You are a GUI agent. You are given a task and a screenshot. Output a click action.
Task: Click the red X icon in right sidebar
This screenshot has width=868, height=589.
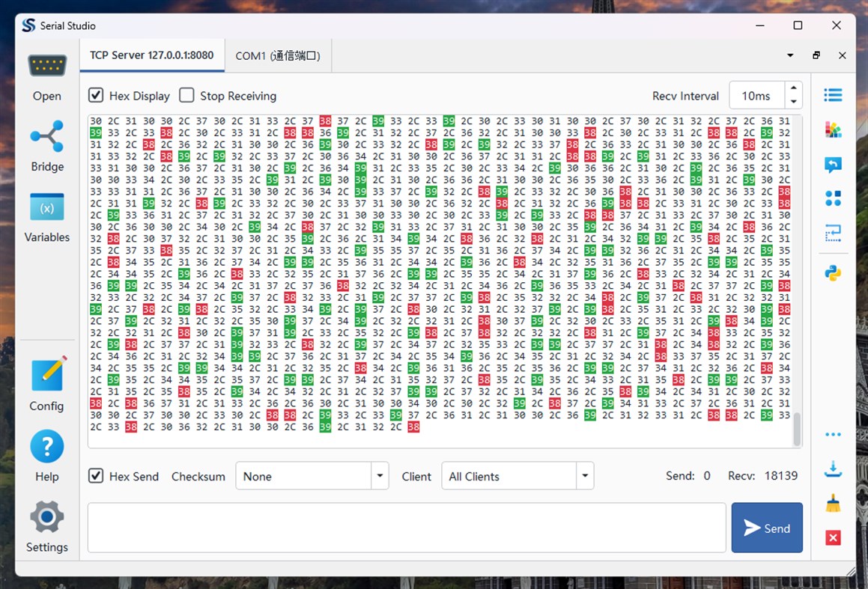click(x=833, y=537)
